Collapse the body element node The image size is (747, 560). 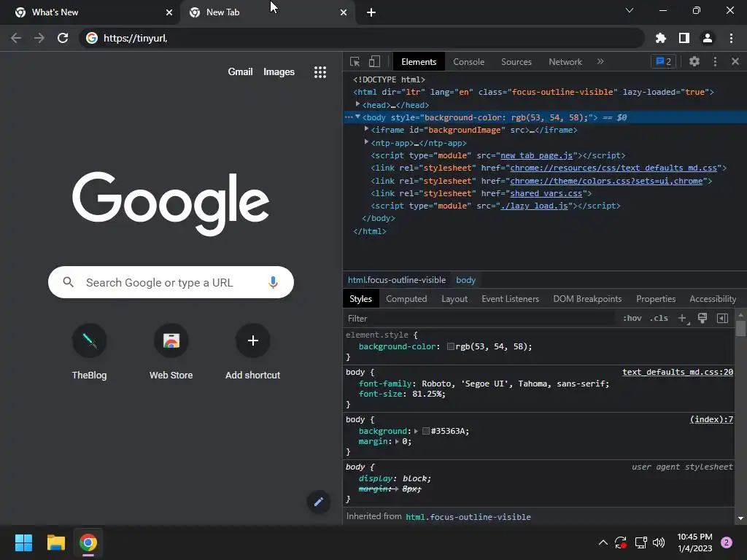pos(357,117)
